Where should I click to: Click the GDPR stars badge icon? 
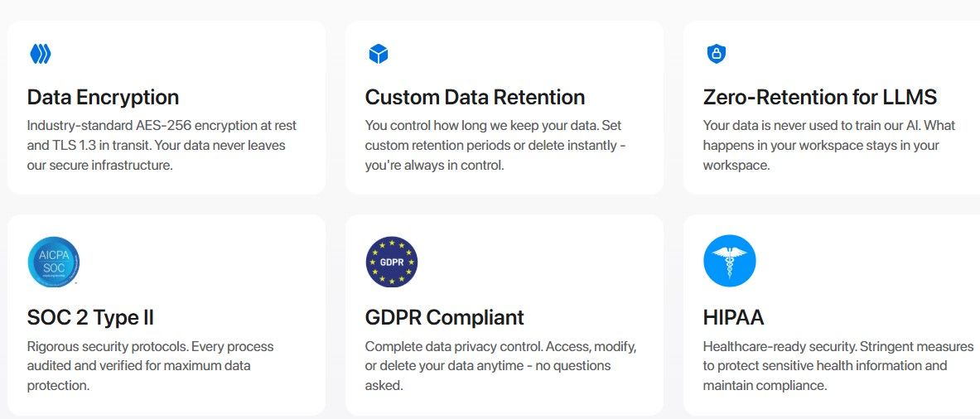click(x=392, y=262)
